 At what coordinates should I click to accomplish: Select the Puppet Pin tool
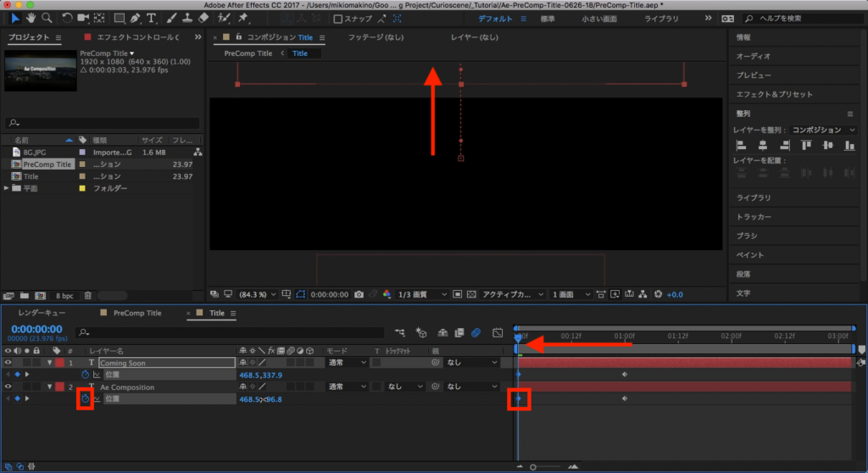tap(243, 18)
